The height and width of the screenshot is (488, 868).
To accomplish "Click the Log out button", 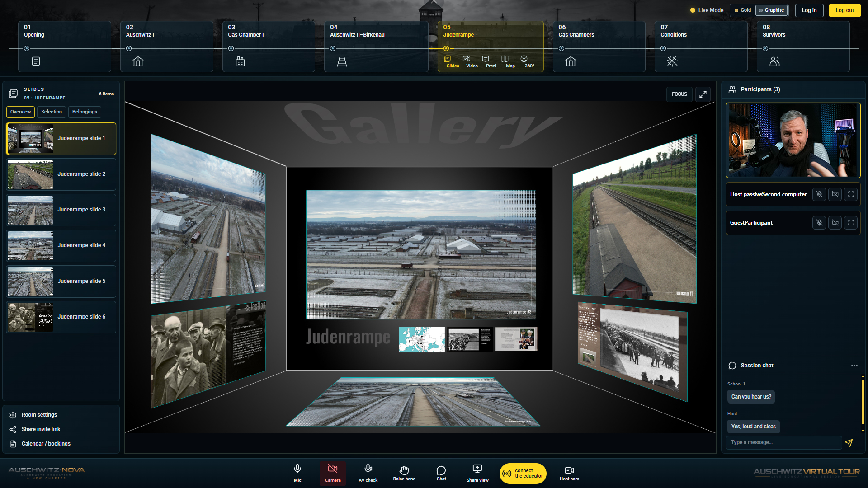I will (x=844, y=10).
